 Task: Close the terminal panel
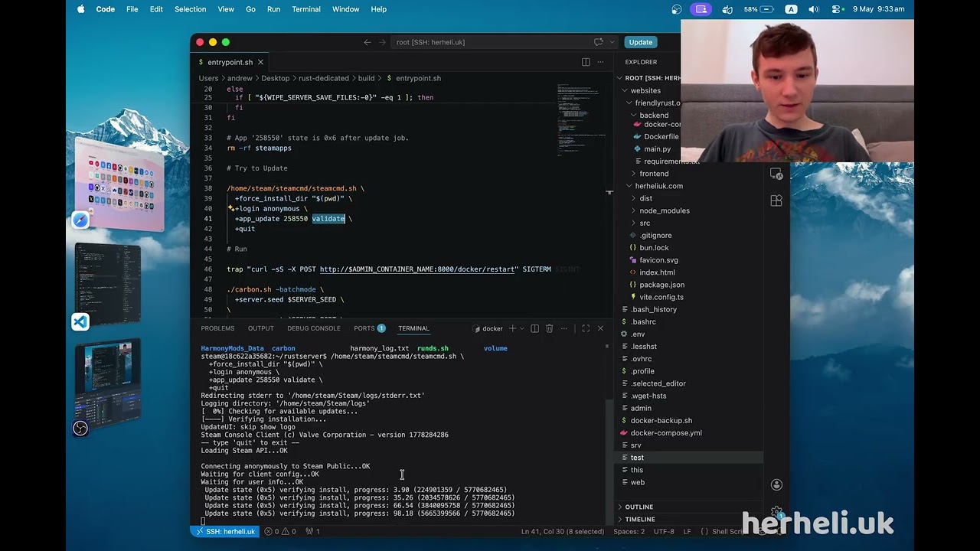600,328
